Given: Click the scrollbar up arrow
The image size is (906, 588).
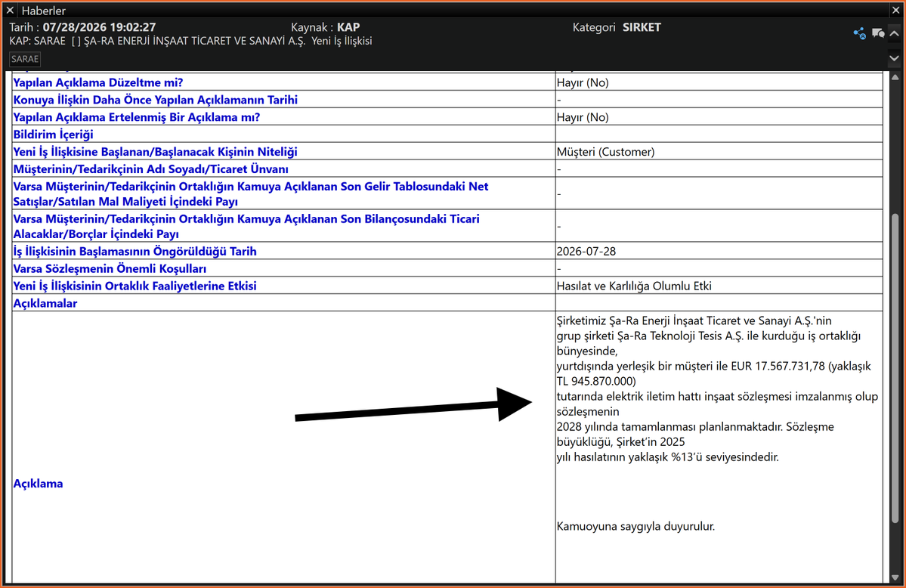Looking at the screenshot, I should (x=895, y=77).
